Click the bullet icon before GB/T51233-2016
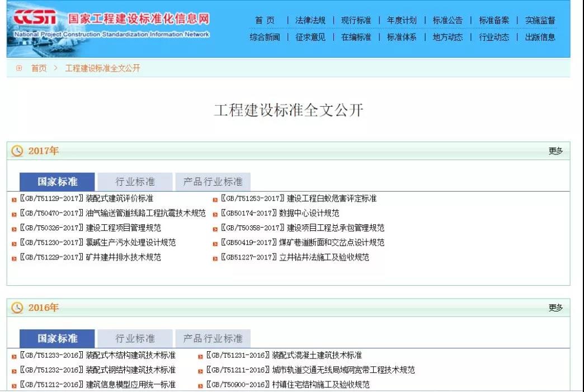Screen dimensions: 584x392 click(14, 356)
